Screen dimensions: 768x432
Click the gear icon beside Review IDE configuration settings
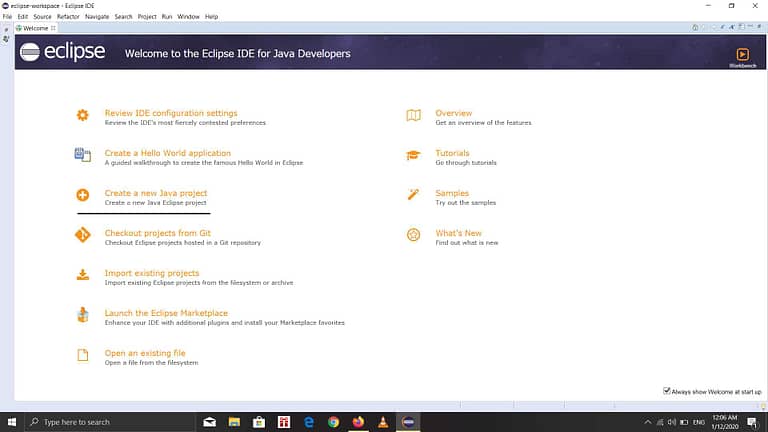pyautogui.click(x=82, y=115)
